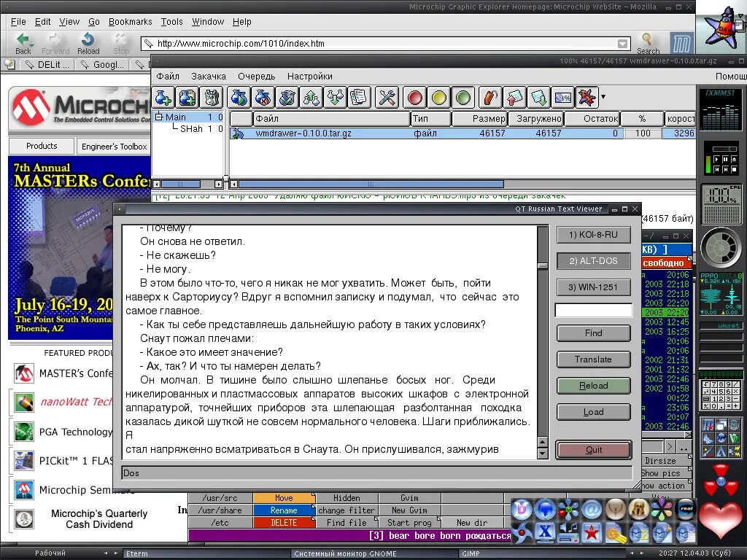
Task: Select the SHah queue in the tree
Action: [x=191, y=128]
